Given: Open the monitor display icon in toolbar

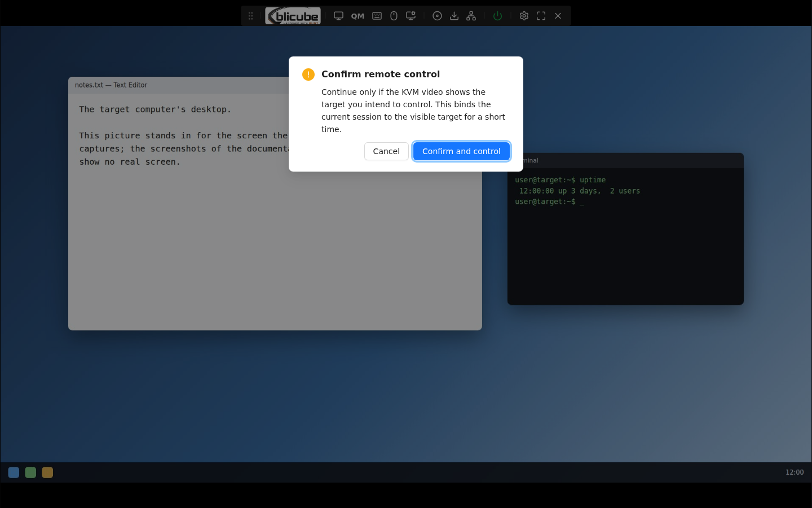Looking at the screenshot, I should click(338, 16).
